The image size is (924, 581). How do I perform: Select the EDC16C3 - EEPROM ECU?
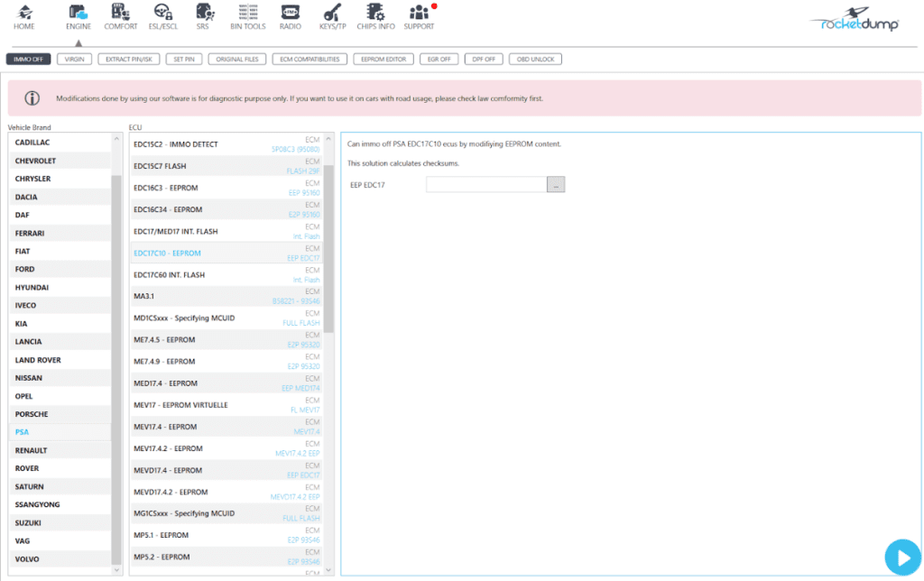pos(226,188)
